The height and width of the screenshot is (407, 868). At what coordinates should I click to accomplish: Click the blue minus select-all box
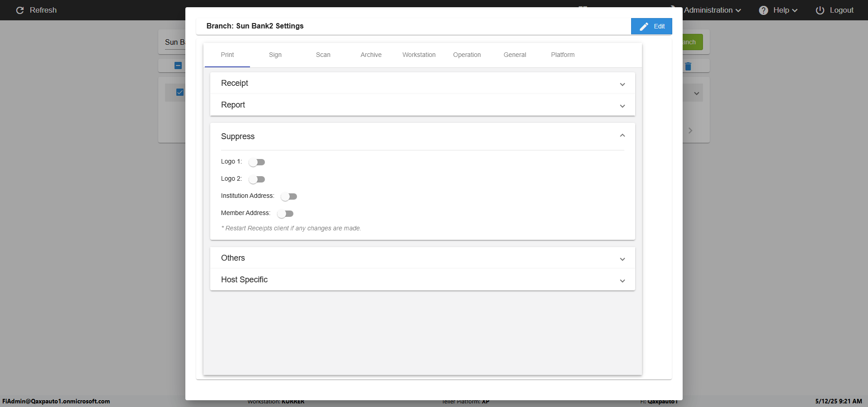click(178, 65)
